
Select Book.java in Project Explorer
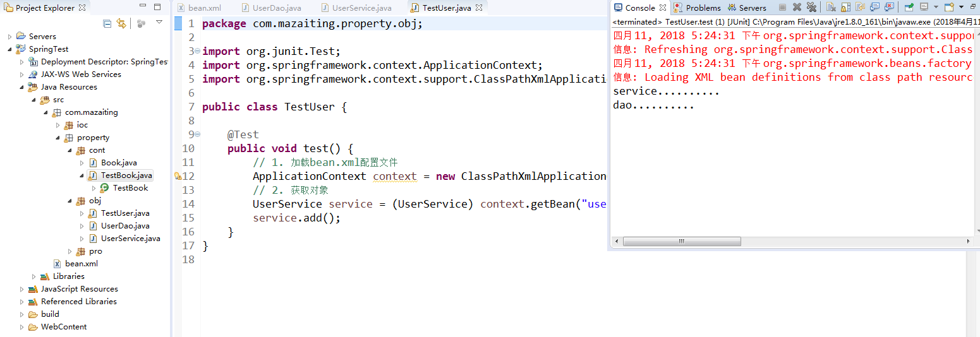click(x=119, y=163)
